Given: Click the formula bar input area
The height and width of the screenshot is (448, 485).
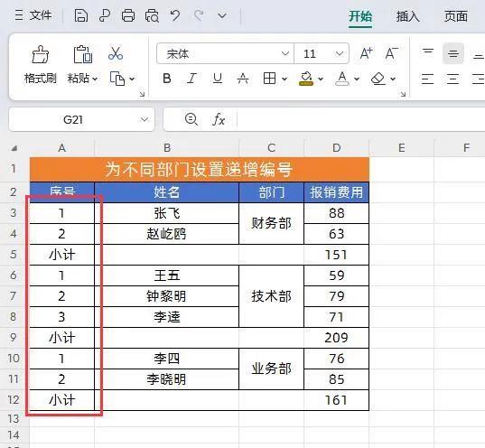Looking at the screenshot, I should [361, 119].
